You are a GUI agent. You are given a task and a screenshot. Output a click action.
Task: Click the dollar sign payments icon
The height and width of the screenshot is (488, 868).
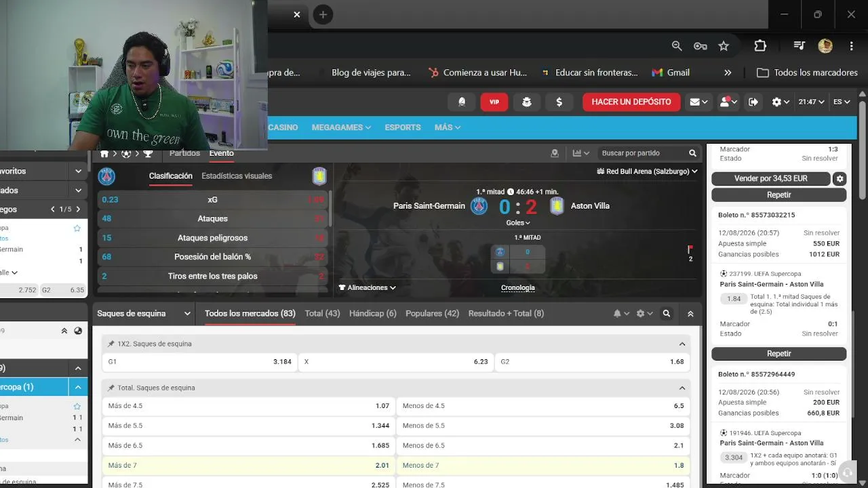tap(559, 102)
